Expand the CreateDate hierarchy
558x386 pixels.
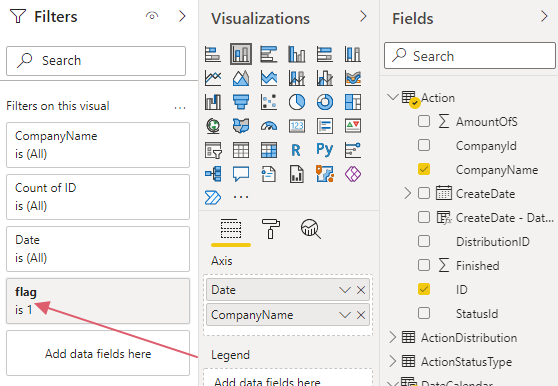pos(407,193)
